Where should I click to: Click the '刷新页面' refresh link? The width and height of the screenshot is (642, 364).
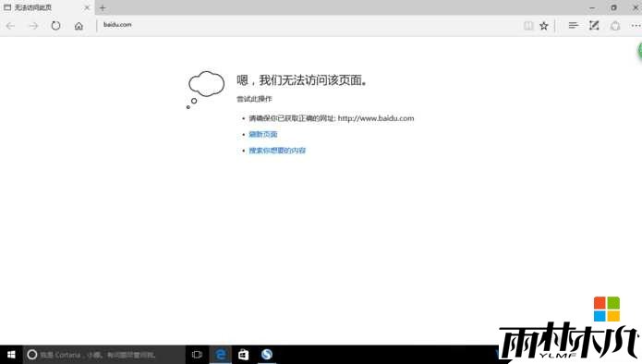pyautogui.click(x=263, y=134)
